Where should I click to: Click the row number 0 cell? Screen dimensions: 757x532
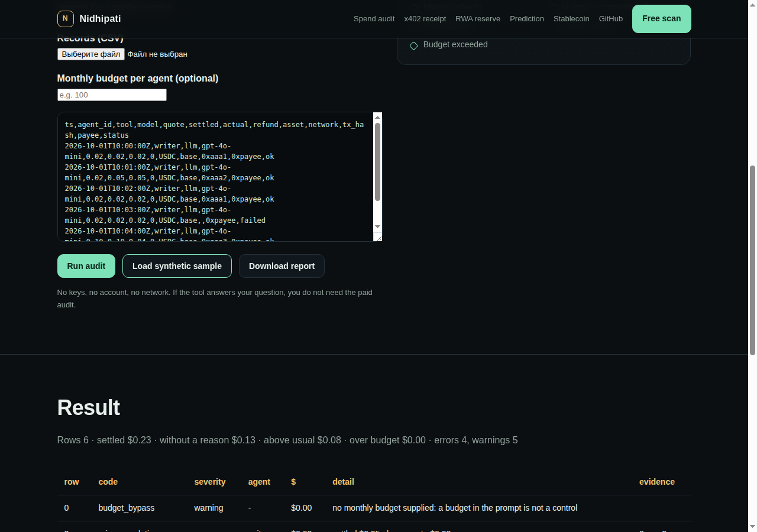[67, 508]
